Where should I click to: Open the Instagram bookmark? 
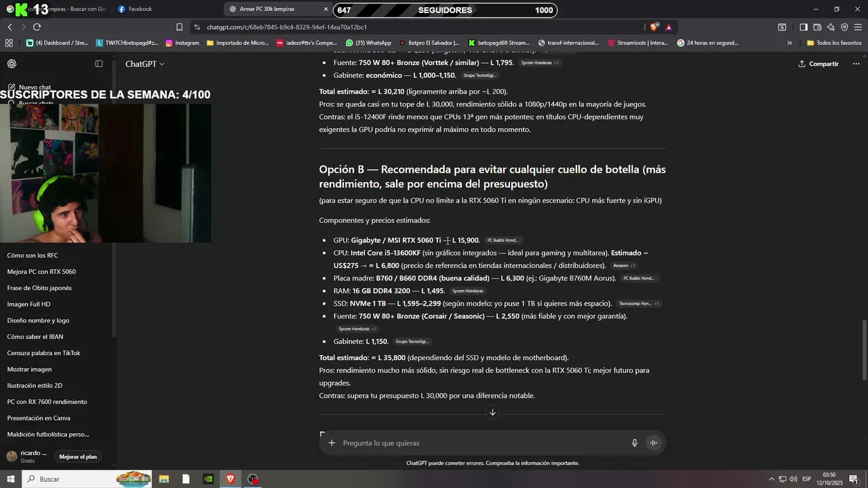pos(182,43)
